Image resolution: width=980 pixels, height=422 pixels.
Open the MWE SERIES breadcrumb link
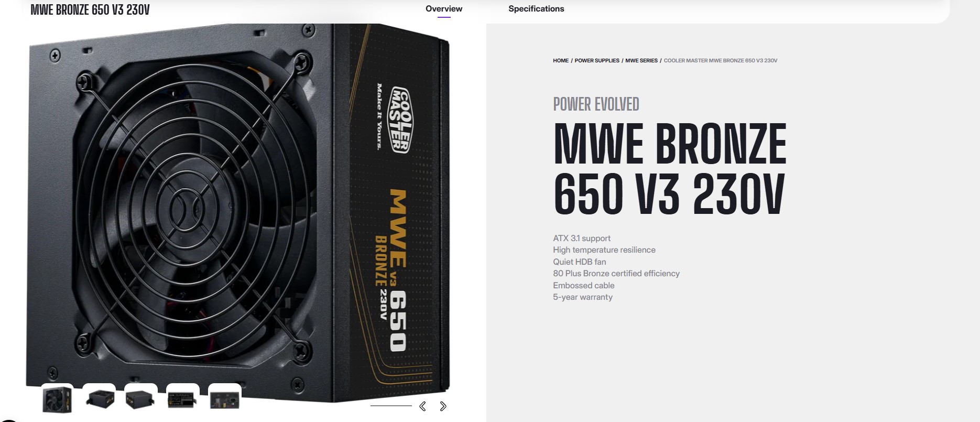pos(641,61)
